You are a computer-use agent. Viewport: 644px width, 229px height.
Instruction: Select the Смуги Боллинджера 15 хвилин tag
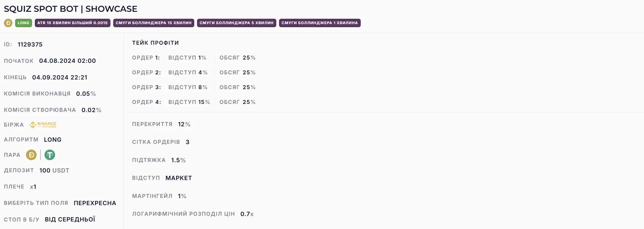click(153, 23)
